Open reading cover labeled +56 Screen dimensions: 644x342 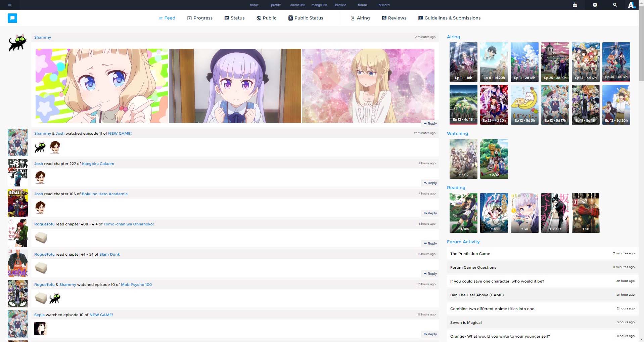point(586,213)
